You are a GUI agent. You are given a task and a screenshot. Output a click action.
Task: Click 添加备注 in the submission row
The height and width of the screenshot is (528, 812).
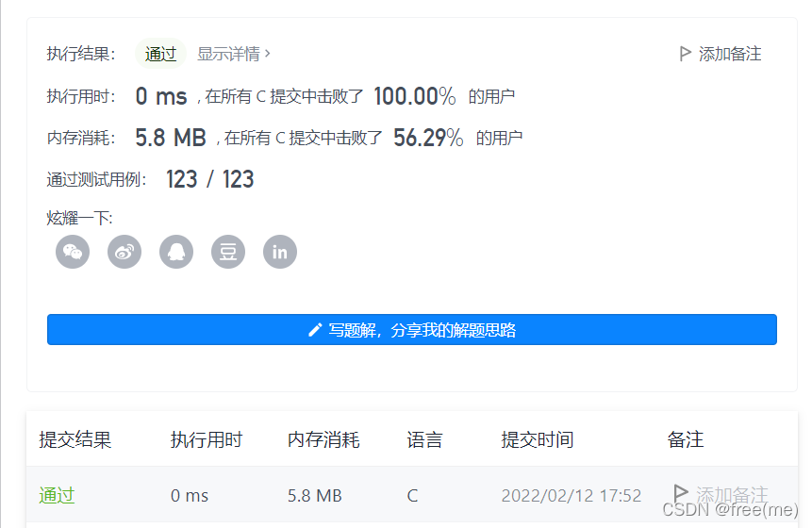click(731, 495)
